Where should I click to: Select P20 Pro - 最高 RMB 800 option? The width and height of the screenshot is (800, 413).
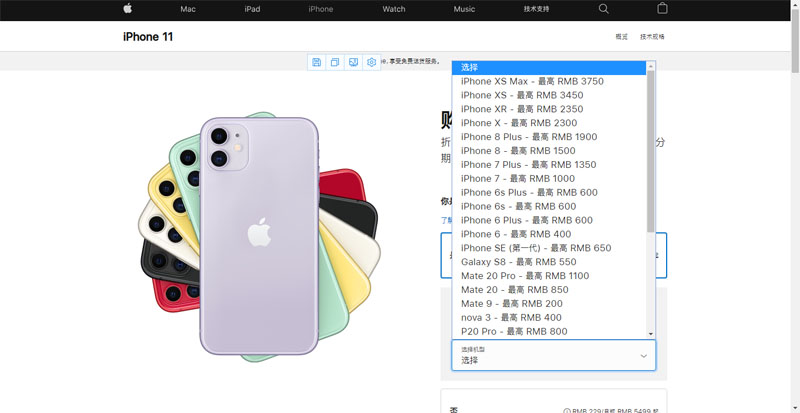click(549, 331)
